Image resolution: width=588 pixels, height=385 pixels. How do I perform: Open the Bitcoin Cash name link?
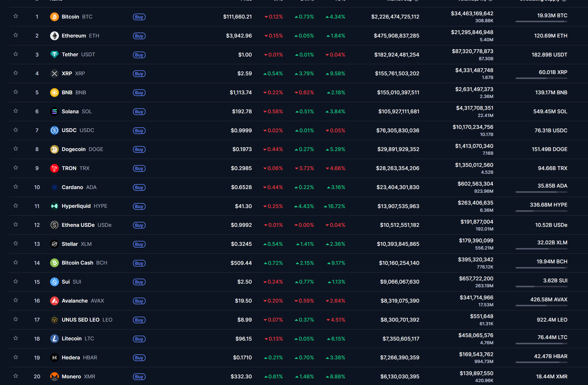click(x=77, y=263)
